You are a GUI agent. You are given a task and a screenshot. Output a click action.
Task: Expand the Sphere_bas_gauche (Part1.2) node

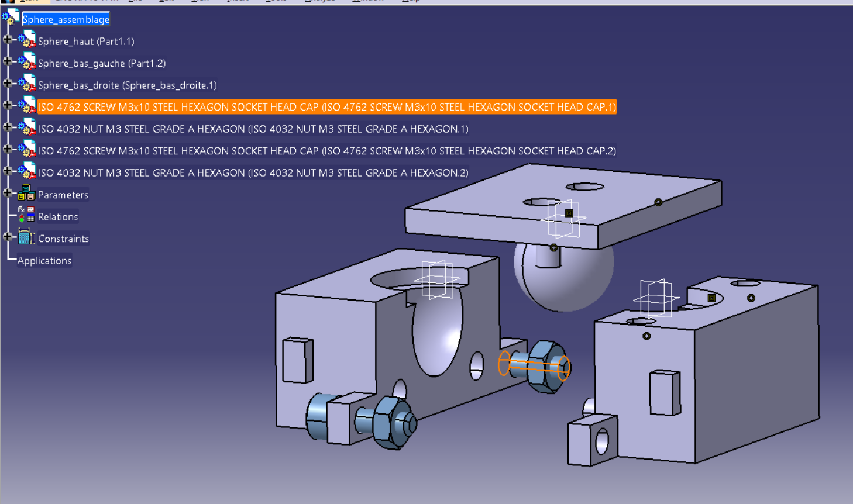(8, 61)
